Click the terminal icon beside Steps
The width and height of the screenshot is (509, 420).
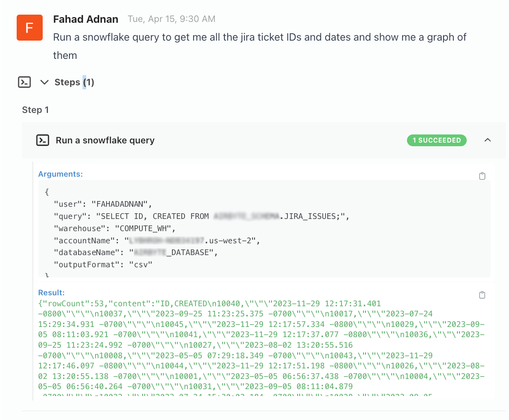[x=24, y=82]
